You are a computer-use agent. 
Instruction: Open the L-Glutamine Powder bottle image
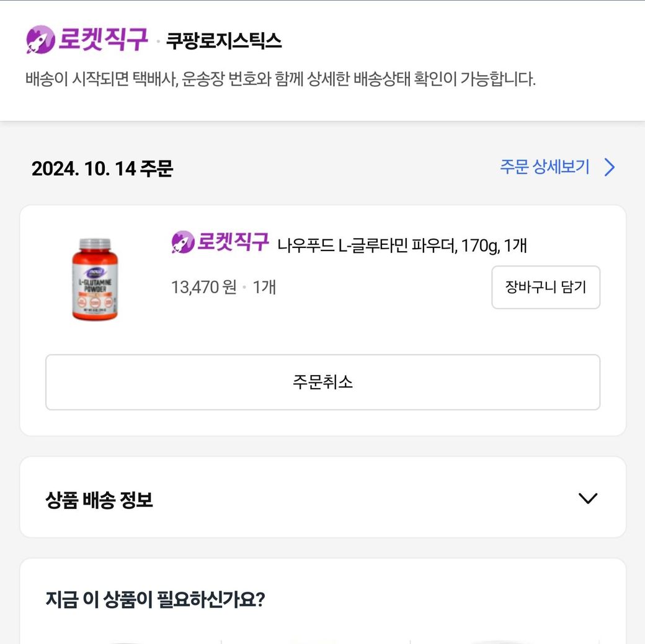(x=94, y=279)
